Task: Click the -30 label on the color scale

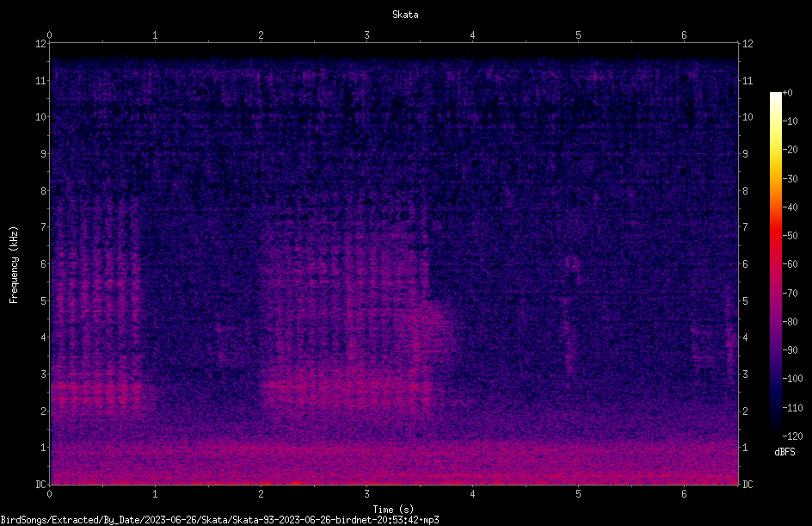Action: (790, 178)
